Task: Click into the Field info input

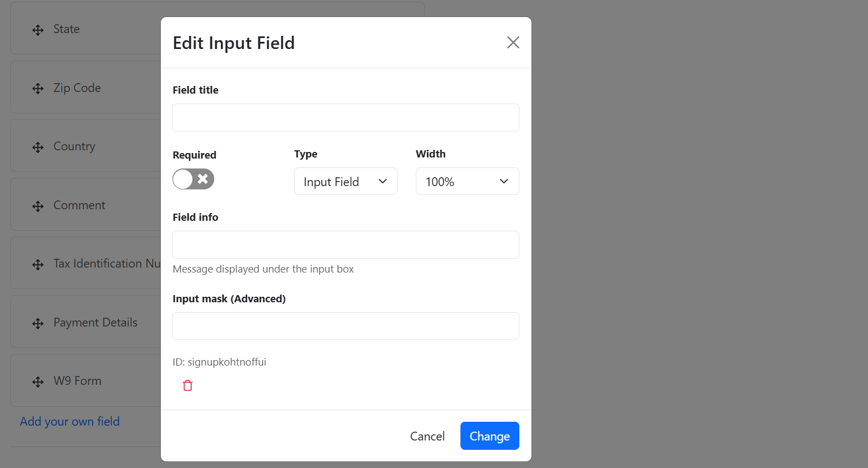Action: [345, 245]
